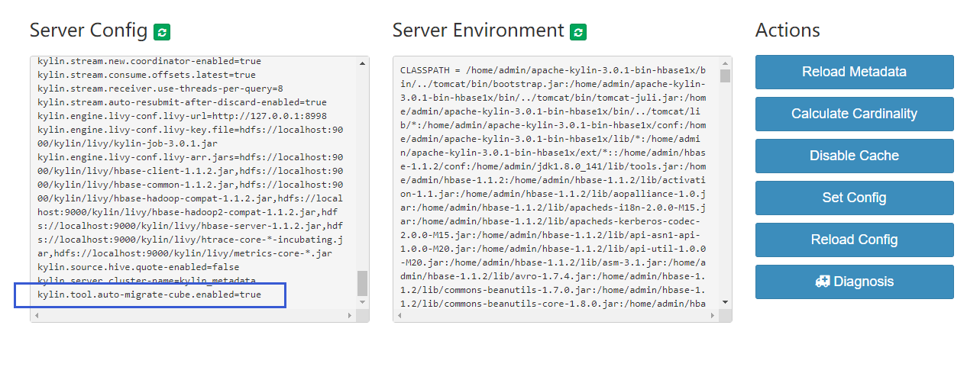Open the Set Config action
This screenshot has height=367, width=980.
point(854,198)
